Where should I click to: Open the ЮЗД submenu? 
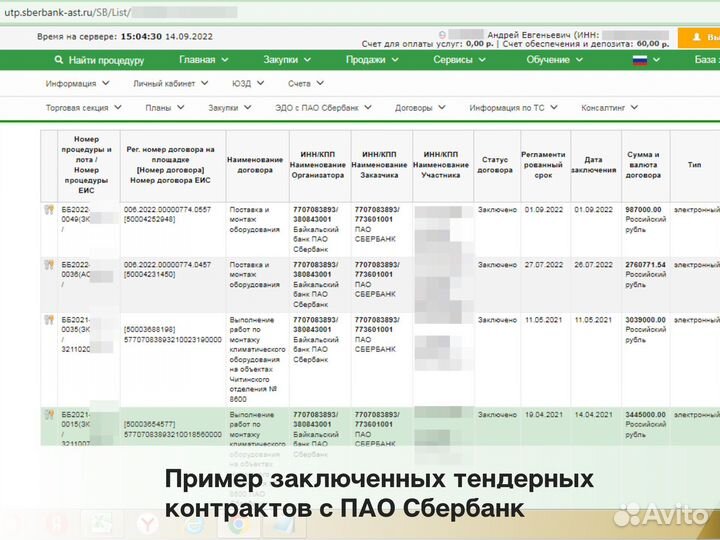248,84
